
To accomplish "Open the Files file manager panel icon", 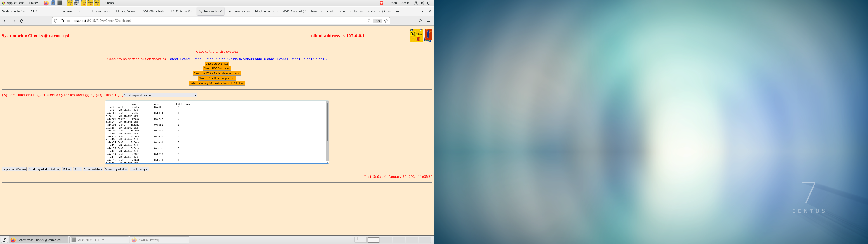I will [53, 3].
